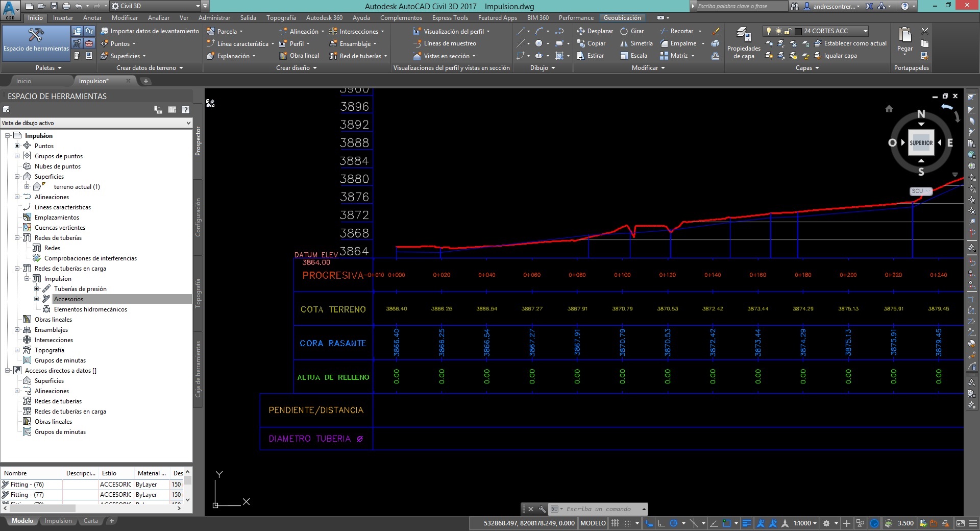Select the Girar tool
The image size is (980, 531).
633,31
